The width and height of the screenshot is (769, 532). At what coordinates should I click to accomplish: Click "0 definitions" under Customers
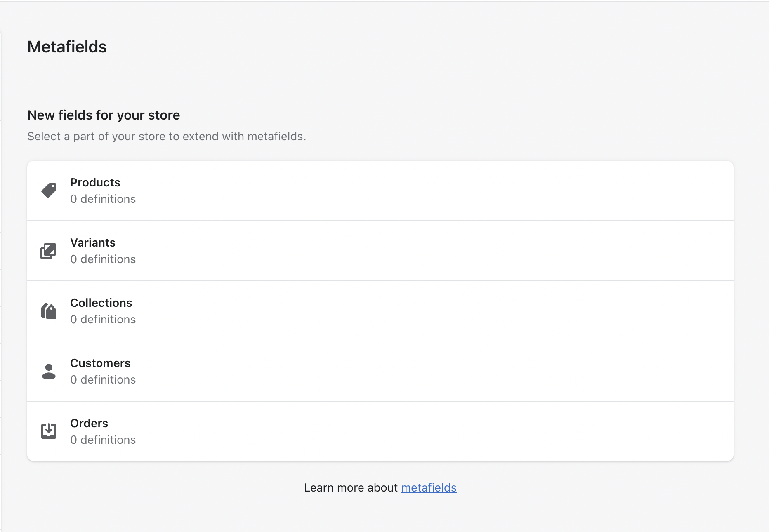click(103, 379)
